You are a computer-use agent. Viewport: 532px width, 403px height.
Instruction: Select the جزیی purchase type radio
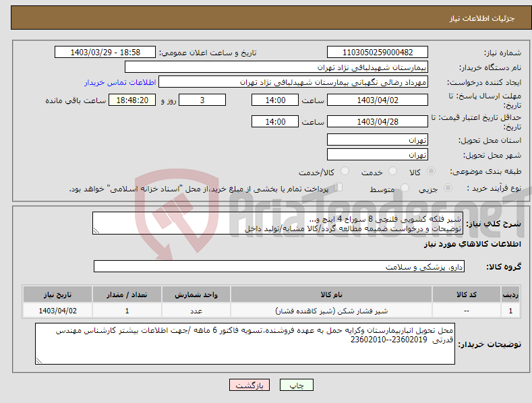click(448, 187)
